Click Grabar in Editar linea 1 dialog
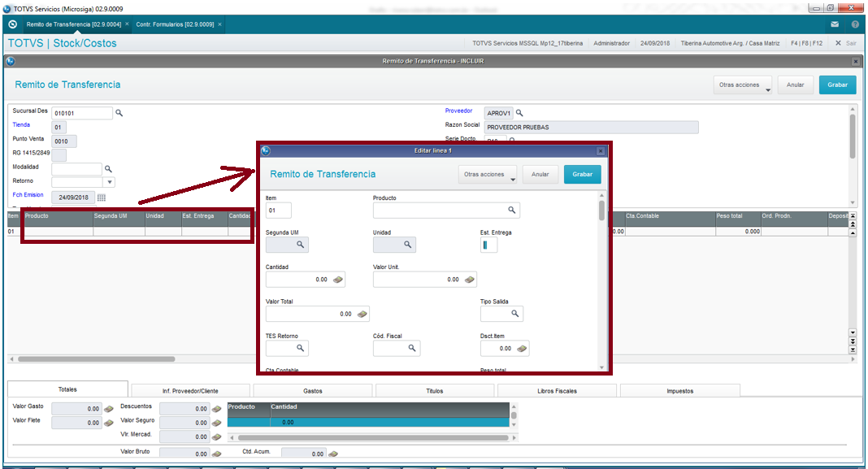This screenshot has width=868, height=469. [x=583, y=175]
